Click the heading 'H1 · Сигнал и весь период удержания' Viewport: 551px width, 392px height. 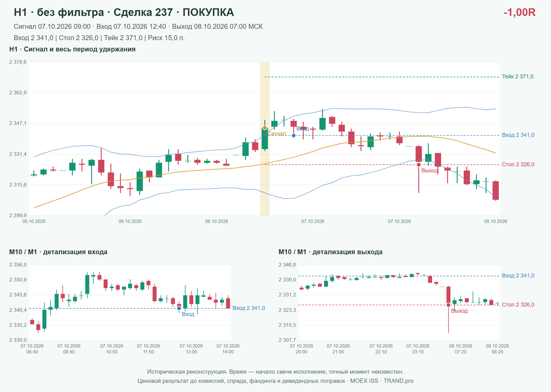point(72,49)
